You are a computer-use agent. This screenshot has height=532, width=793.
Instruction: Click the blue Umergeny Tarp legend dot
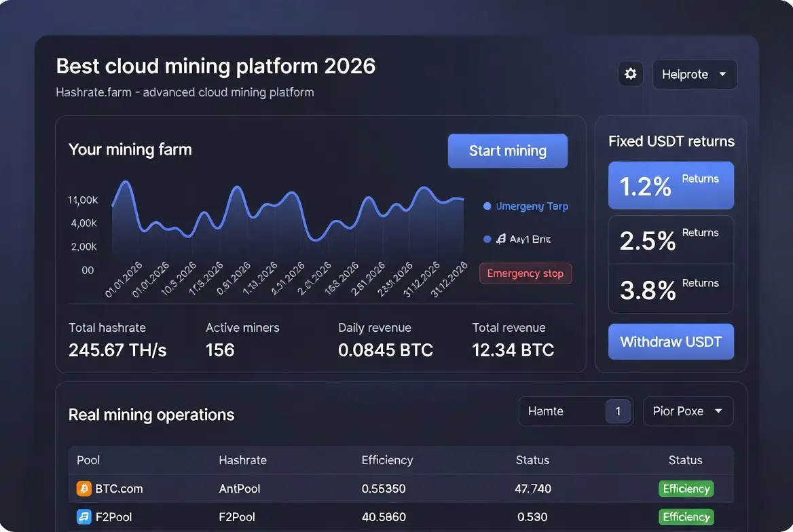point(487,206)
